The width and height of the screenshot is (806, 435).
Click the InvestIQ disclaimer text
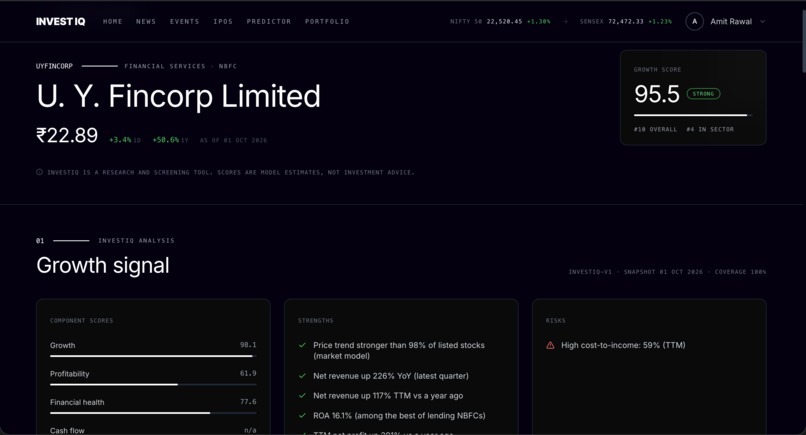pos(231,172)
